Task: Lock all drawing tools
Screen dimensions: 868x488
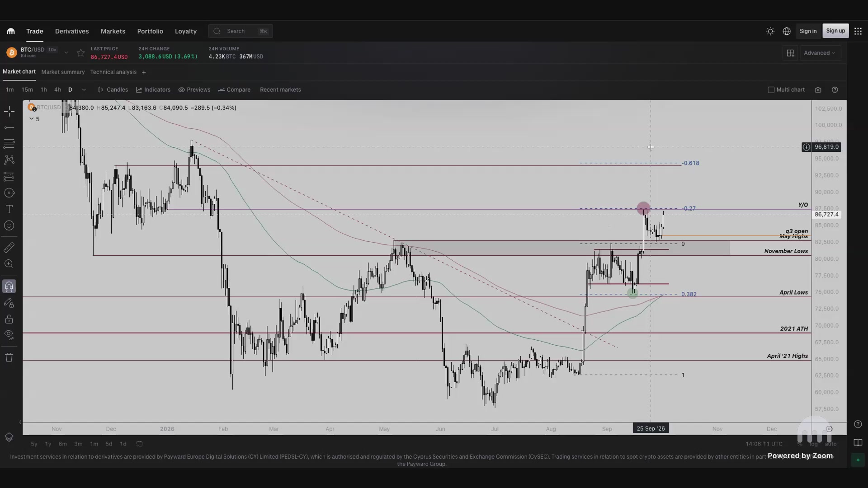Action: click(x=9, y=319)
